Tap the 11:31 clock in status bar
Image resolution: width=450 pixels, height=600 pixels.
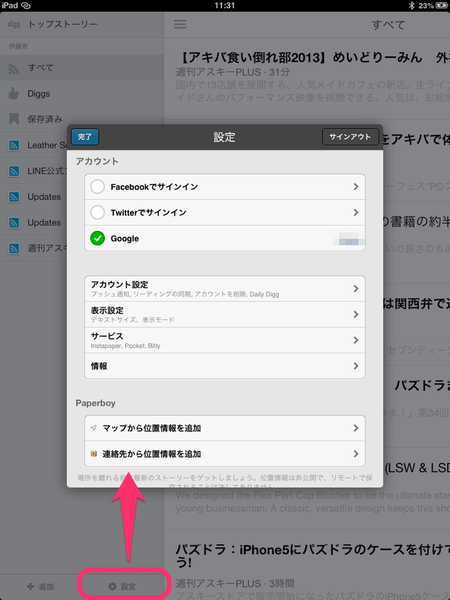[x=225, y=5]
